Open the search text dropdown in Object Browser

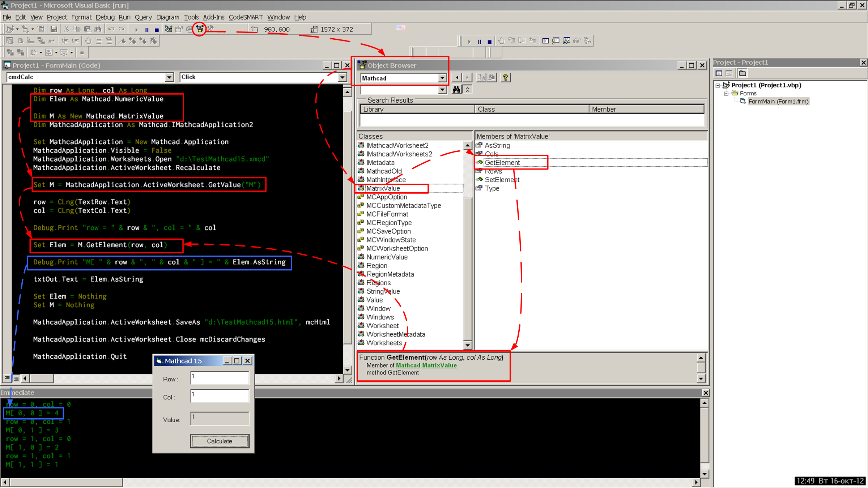point(442,90)
